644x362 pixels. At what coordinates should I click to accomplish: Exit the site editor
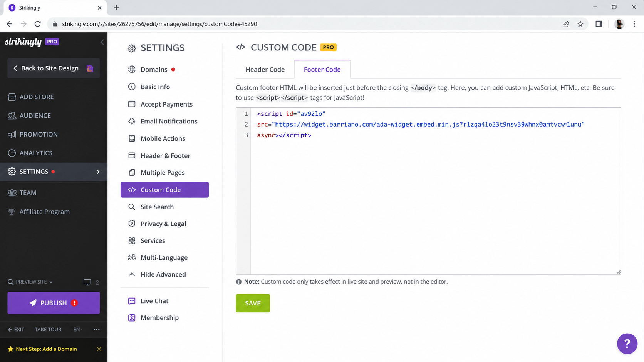[16, 329]
